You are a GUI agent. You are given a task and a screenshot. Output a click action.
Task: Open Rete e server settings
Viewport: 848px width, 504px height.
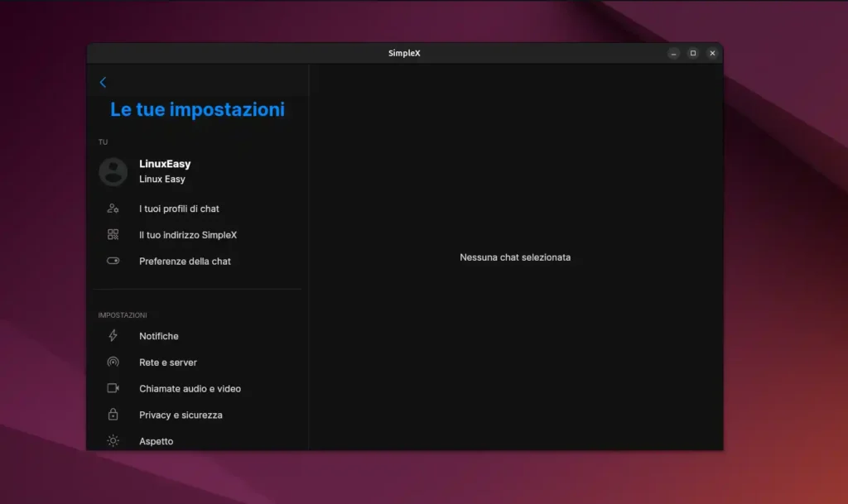point(167,362)
